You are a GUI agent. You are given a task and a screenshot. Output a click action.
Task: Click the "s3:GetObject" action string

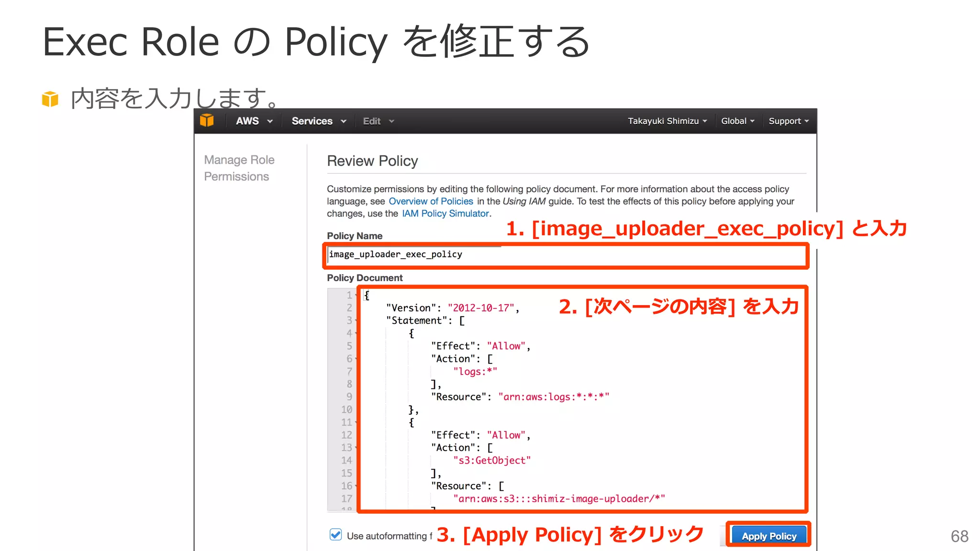point(491,461)
